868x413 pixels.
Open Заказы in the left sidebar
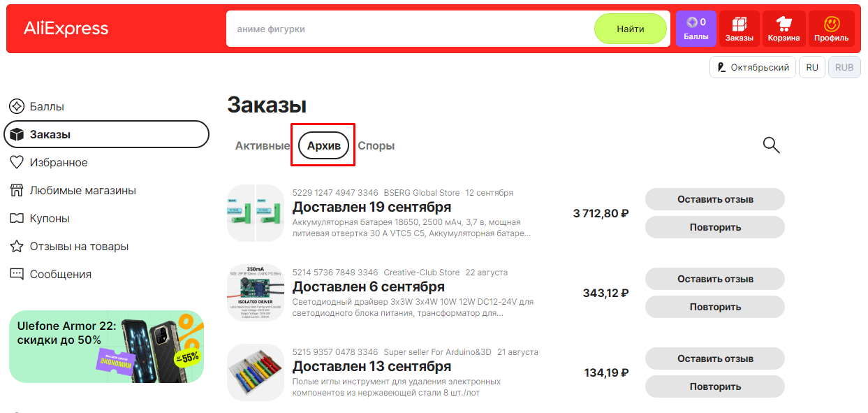tap(106, 134)
